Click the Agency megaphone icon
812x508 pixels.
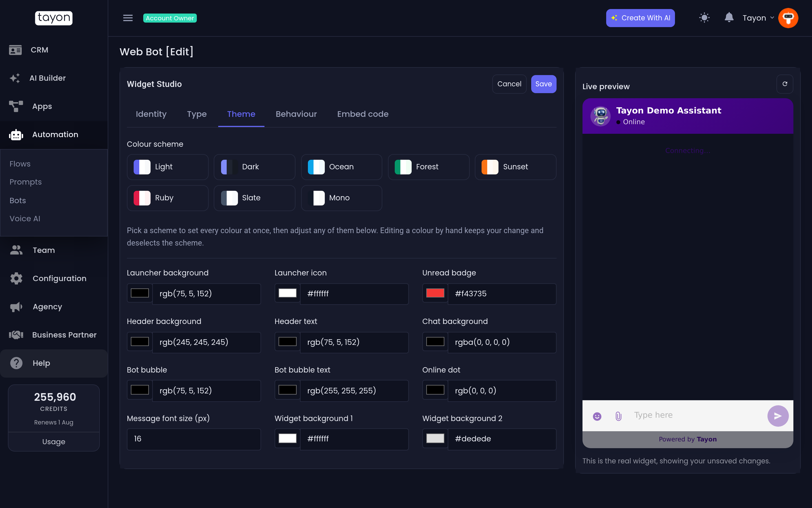16,306
